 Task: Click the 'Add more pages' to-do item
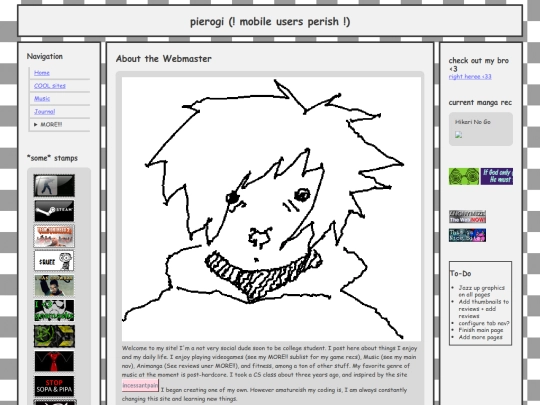(480, 337)
